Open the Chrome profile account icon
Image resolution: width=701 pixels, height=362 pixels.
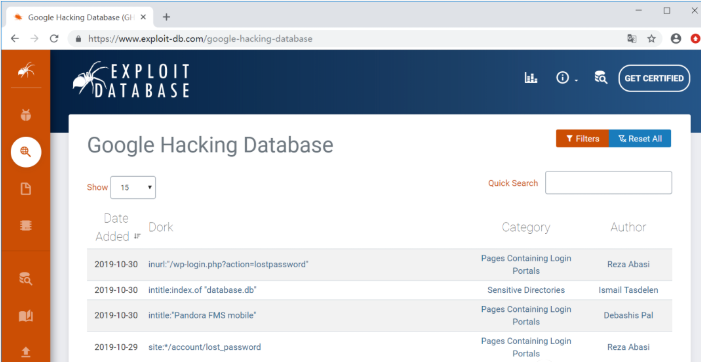(676, 39)
